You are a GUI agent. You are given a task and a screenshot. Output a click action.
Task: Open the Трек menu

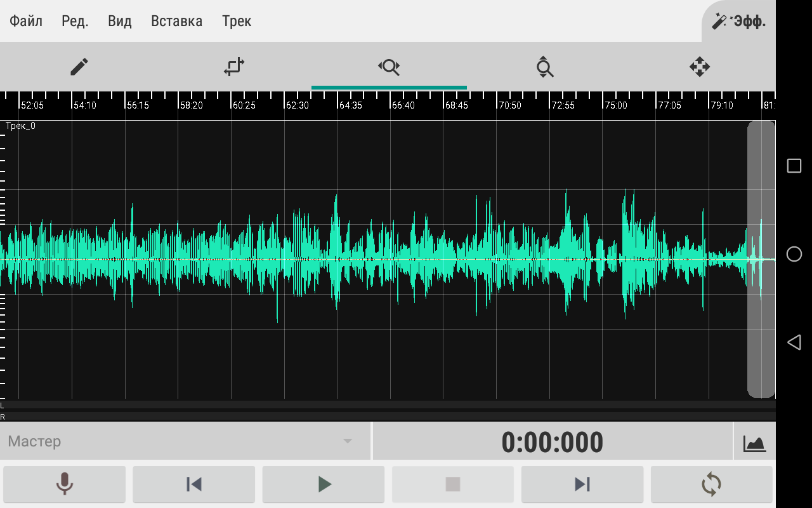[237, 21]
